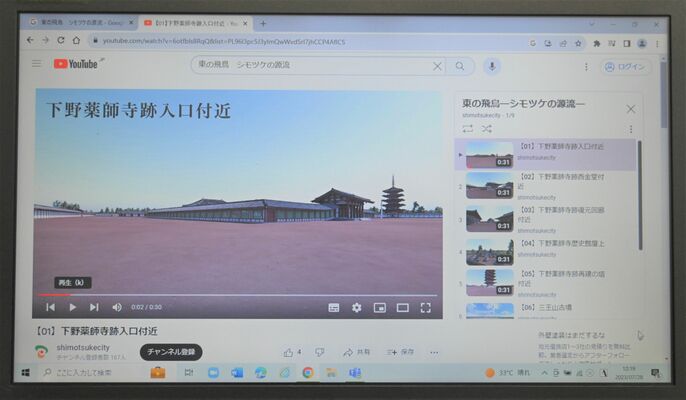This screenshot has width=686, height=400.
Task: Open YouTube settings three-dot menu near login
Action: click(x=586, y=67)
